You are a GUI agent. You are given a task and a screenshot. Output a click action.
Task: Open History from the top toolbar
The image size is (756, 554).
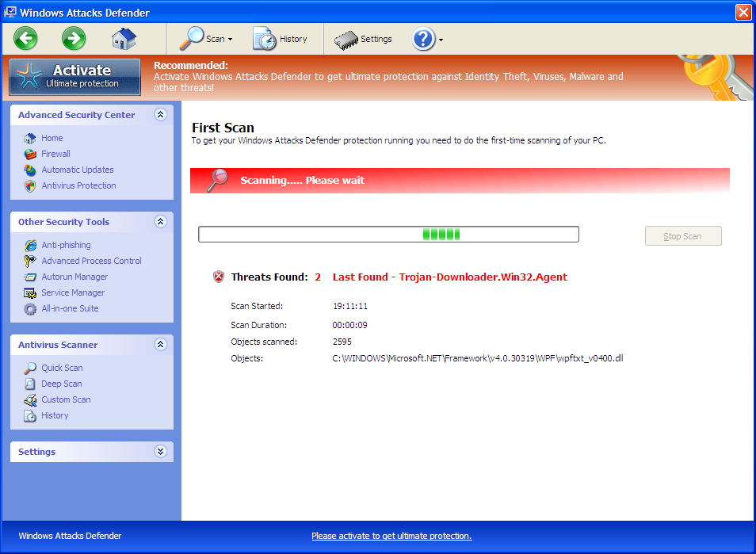pos(280,39)
